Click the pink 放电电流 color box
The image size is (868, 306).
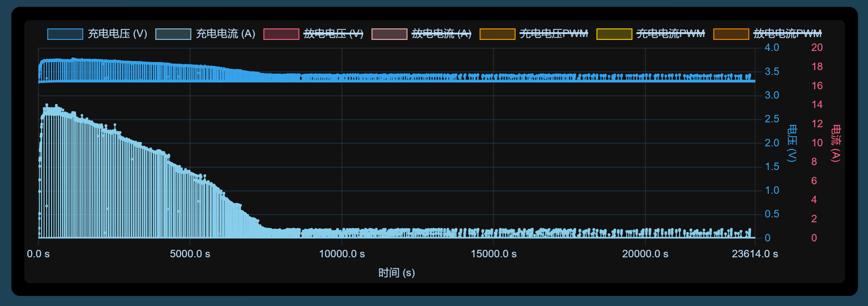pyautogui.click(x=389, y=34)
